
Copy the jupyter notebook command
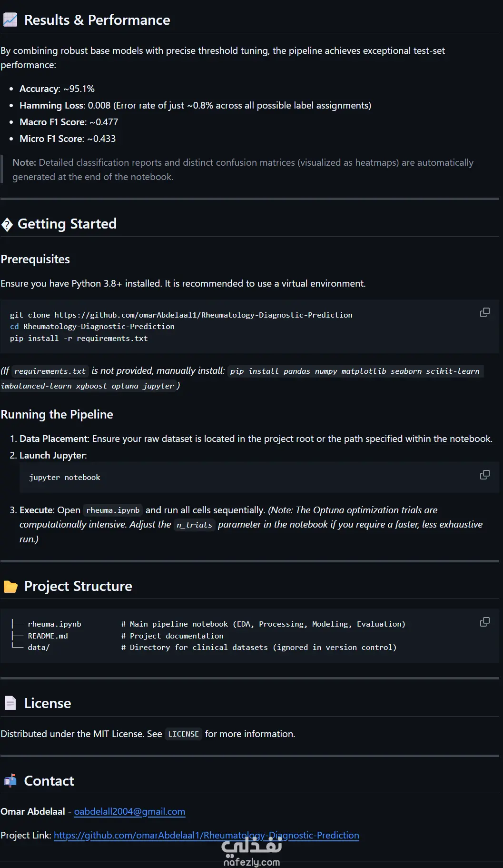click(x=484, y=475)
